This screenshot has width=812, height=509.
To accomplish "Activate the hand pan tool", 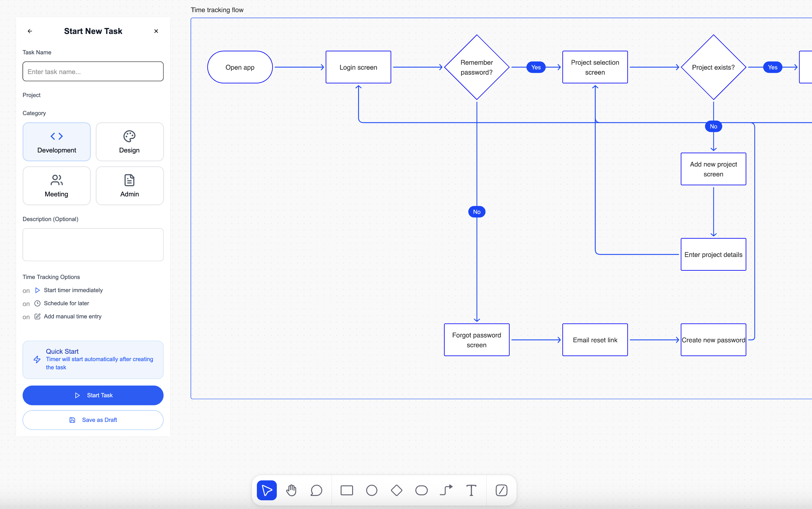I will click(291, 490).
